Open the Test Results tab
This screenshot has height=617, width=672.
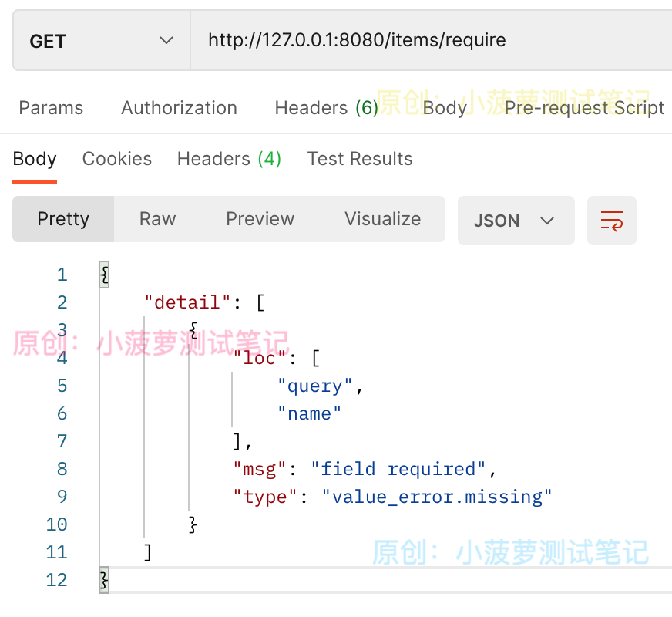click(x=360, y=159)
